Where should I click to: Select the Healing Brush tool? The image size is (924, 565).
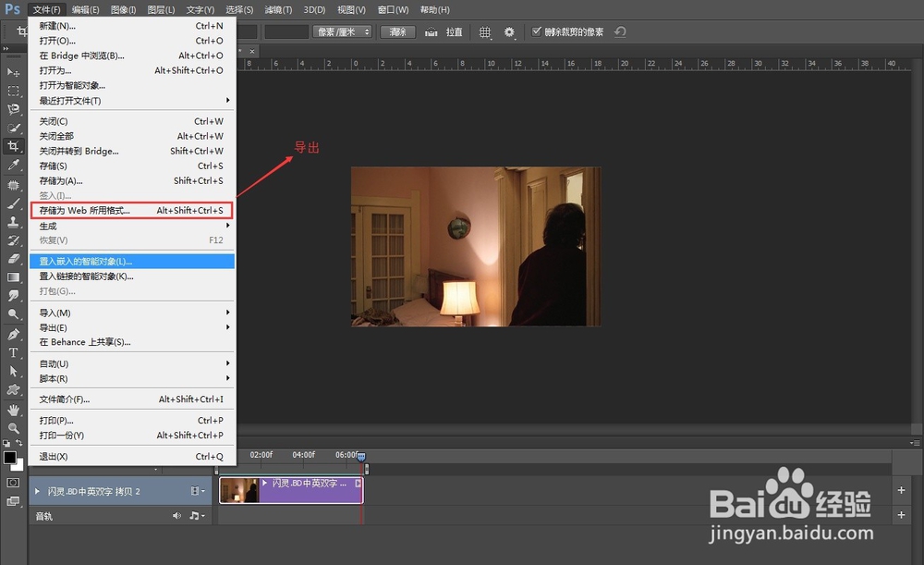click(x=13, y=185)
